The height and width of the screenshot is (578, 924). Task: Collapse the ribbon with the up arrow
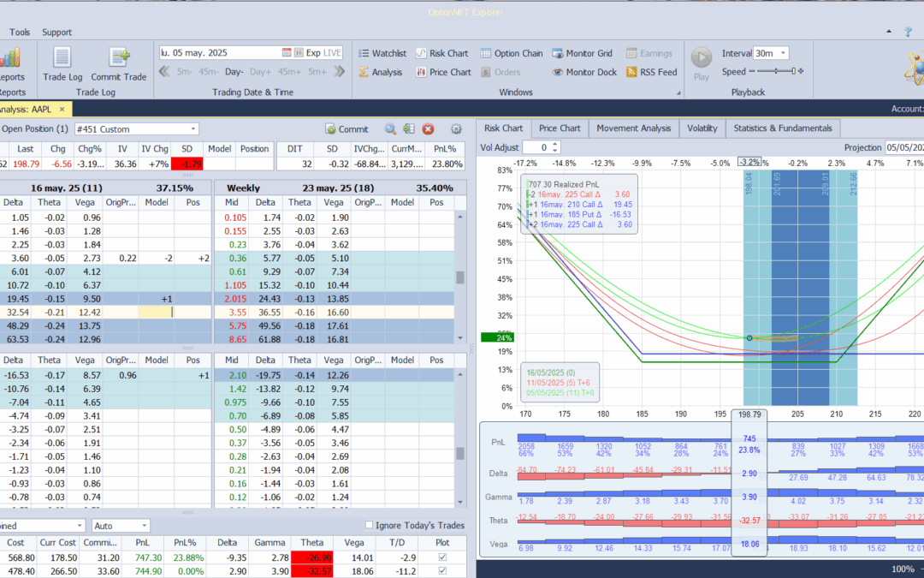889,32
